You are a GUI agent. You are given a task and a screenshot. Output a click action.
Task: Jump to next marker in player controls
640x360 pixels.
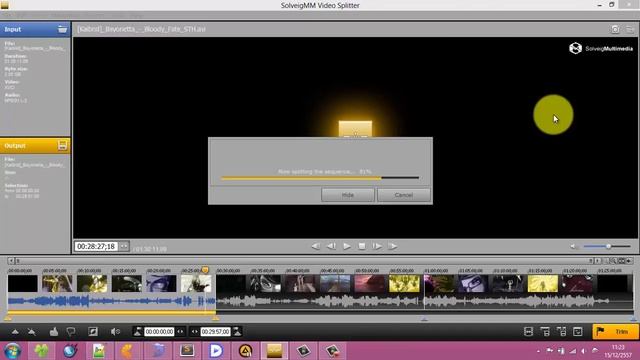[393, 247]
